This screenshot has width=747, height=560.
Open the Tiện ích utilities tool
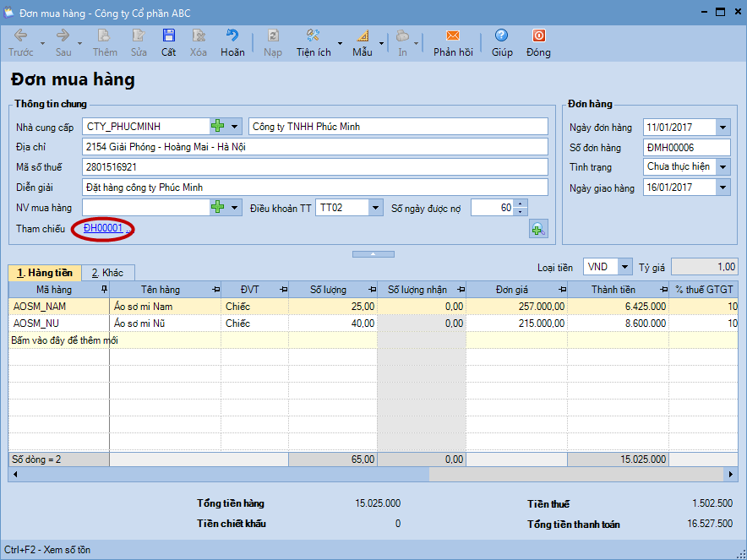click(x=313, y=36)
